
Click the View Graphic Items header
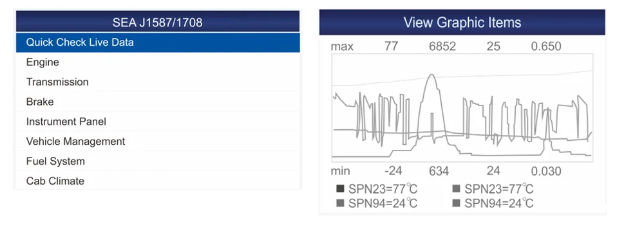[462, 22]
